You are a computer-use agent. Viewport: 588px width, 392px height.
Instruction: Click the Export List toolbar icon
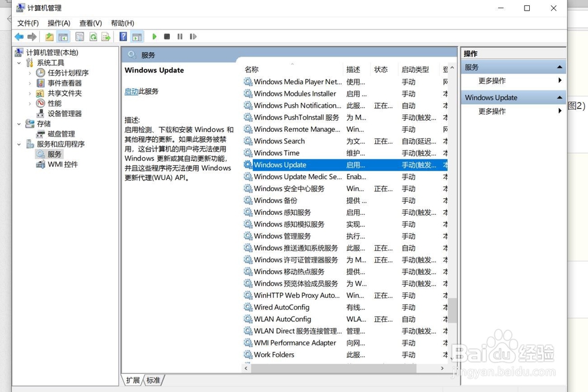(106, 36)
